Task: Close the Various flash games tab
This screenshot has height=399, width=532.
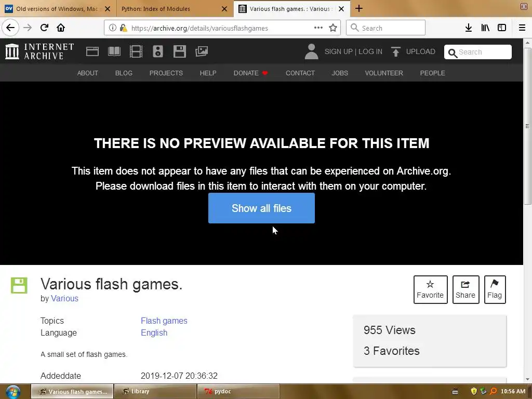Action: (x=342, y=9)
